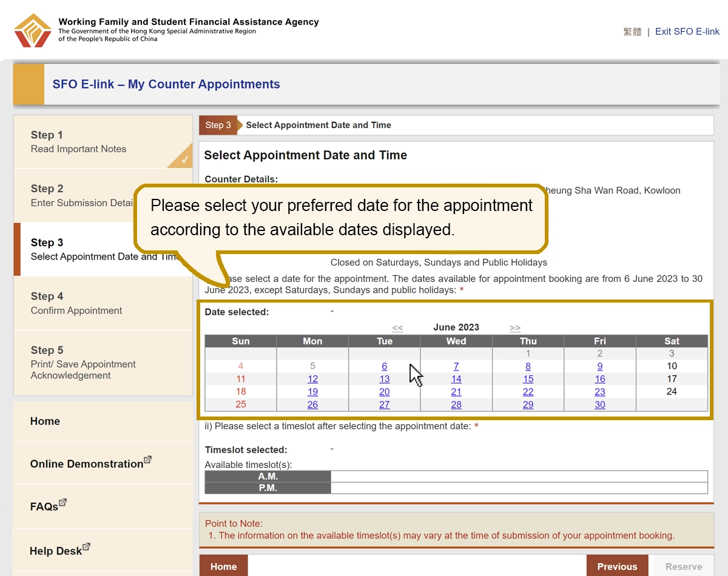Select 6 June in the calendar

385,366
